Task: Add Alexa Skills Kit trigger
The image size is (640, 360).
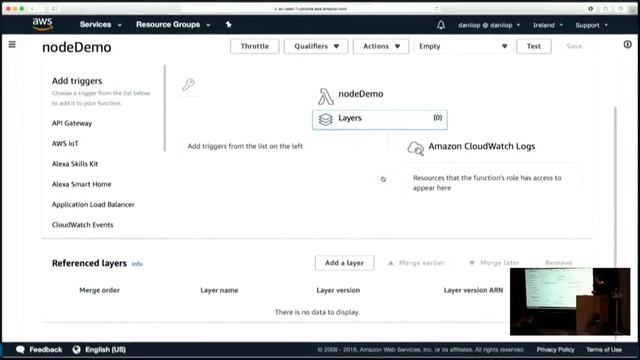Action: point(75,164)
